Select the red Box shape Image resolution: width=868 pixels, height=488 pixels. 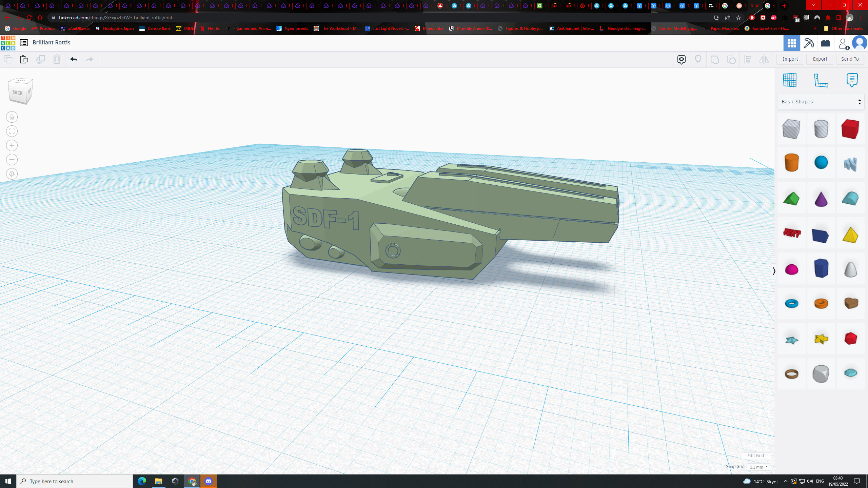pos(850,129)
